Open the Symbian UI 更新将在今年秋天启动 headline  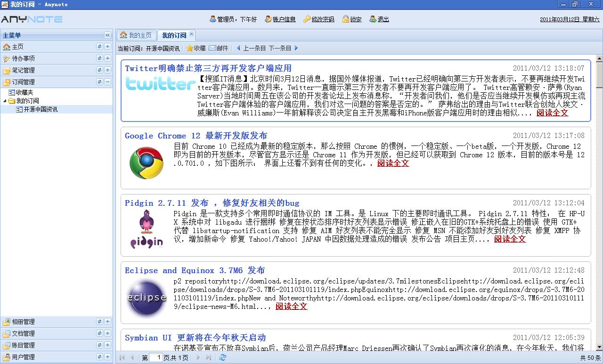196,338
